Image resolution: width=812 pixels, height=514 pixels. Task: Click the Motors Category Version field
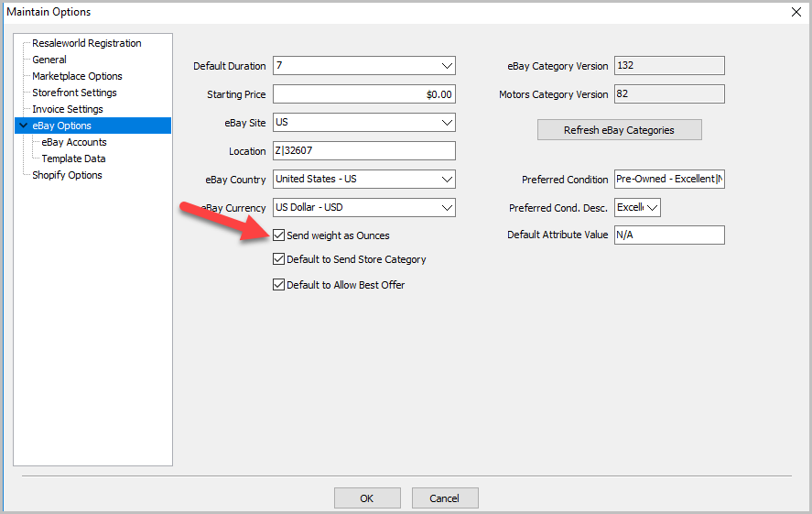(x=669, y=94)
